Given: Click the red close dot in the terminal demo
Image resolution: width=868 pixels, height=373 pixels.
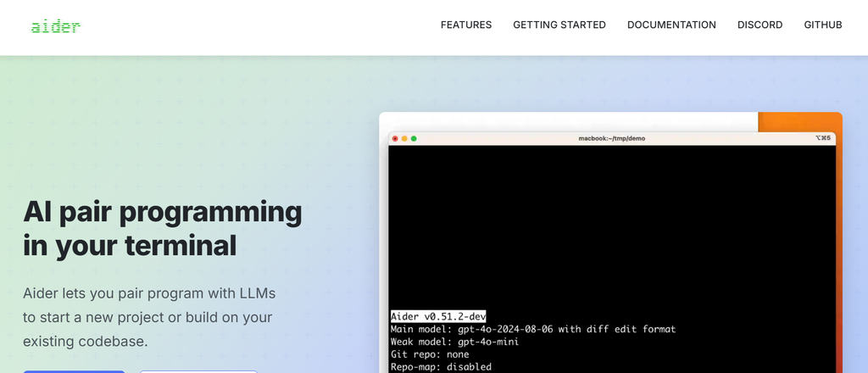Looking at the screenshot, I should click(x=395, y=138).
